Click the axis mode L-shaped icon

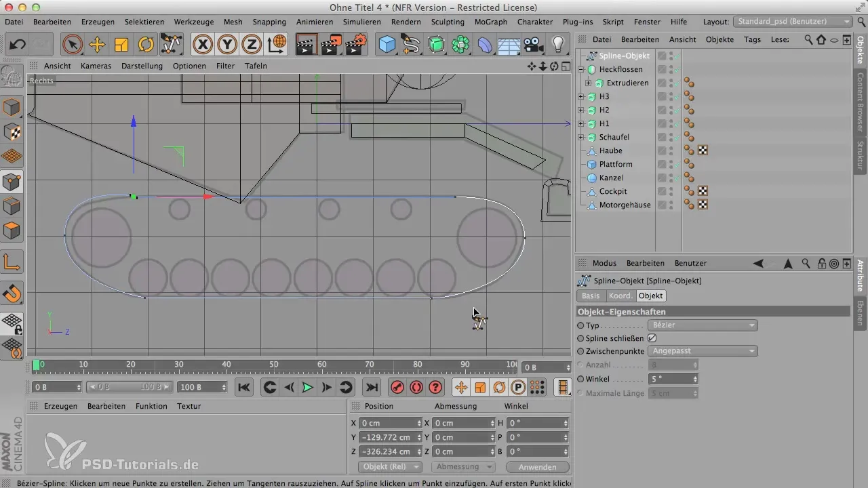(x=12, y=262)
